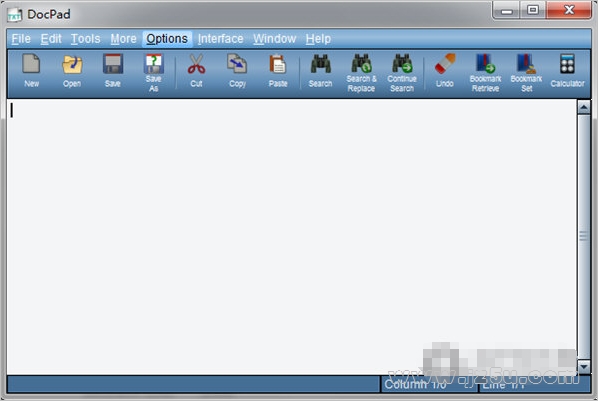Open the Window menu

(275, 39)
